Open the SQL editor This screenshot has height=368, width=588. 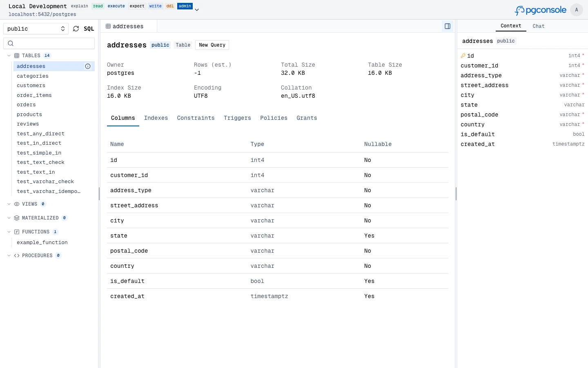point(89,29)
